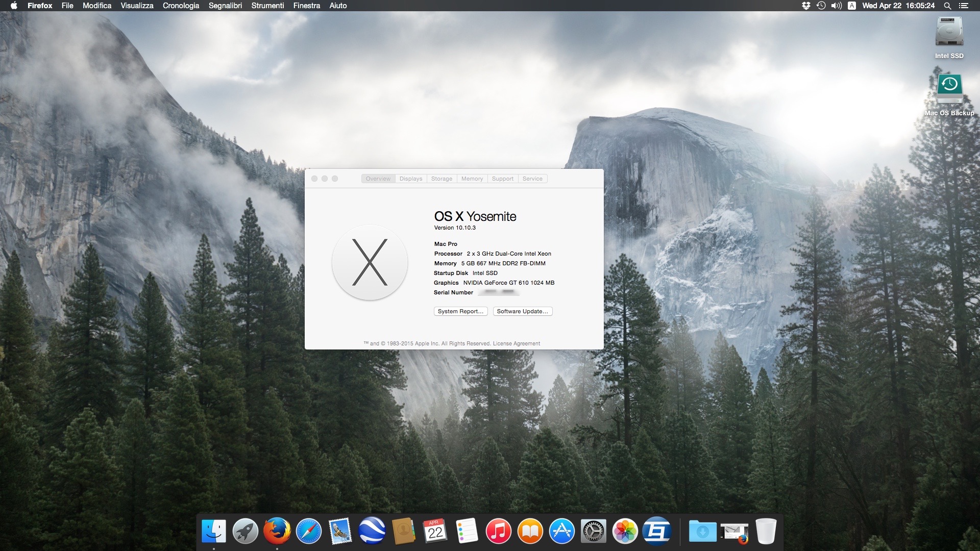980x551 pixels.
Task: Open the Downloads folder stack in dock
Action: point(703,532)
